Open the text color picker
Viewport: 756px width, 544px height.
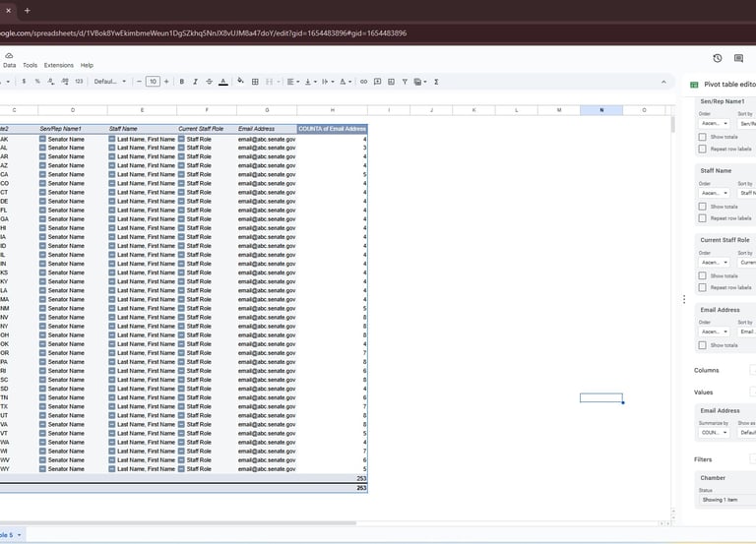pyautogui.click(x=223, y=82)
